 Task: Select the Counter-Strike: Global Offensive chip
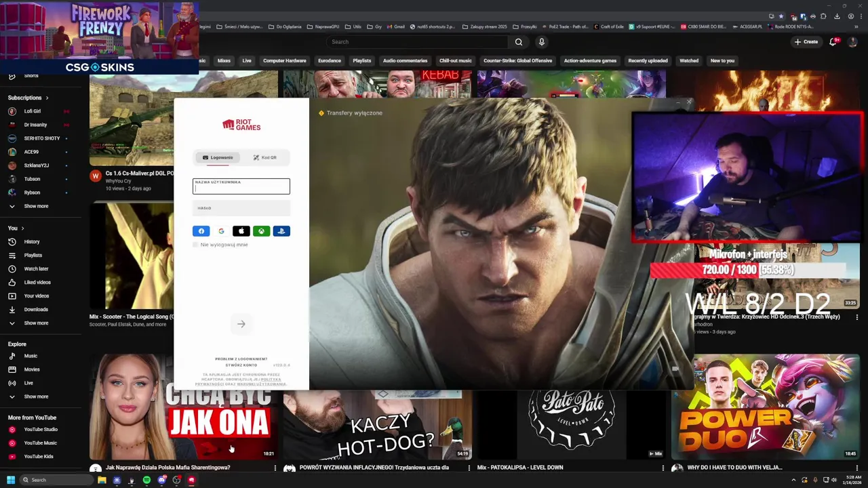(518, 61)
